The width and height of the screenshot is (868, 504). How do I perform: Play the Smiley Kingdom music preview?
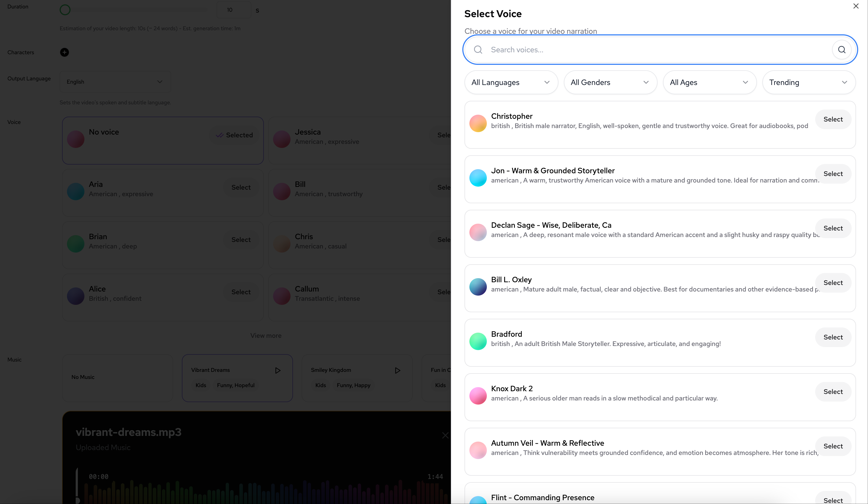[398, 370]
